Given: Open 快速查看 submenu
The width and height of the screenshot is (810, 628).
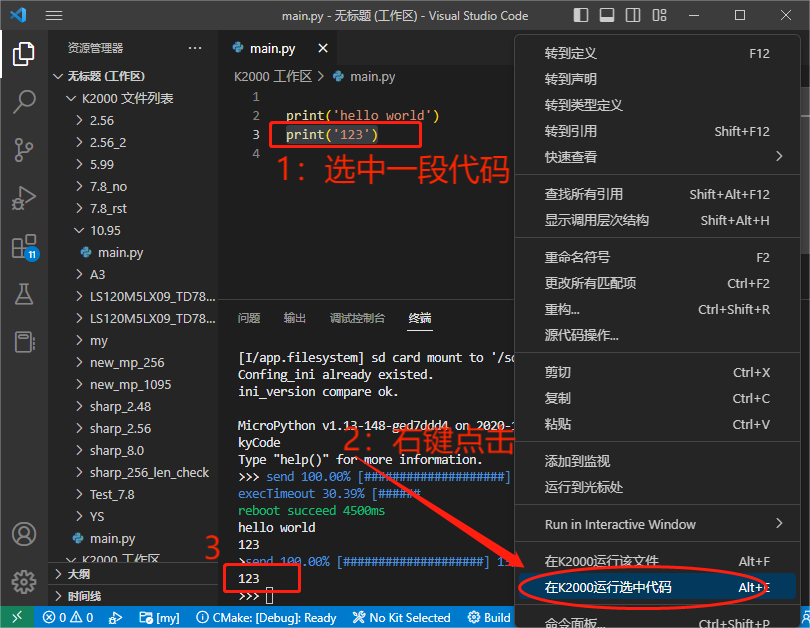Looking at the screenshot, I should tap(657, 157).
